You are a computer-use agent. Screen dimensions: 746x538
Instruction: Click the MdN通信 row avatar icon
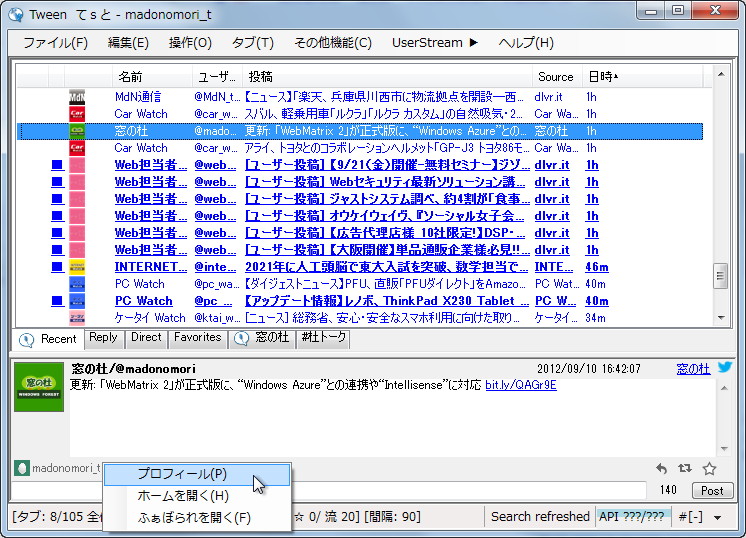pyautogui.click(x=77, y=97)
